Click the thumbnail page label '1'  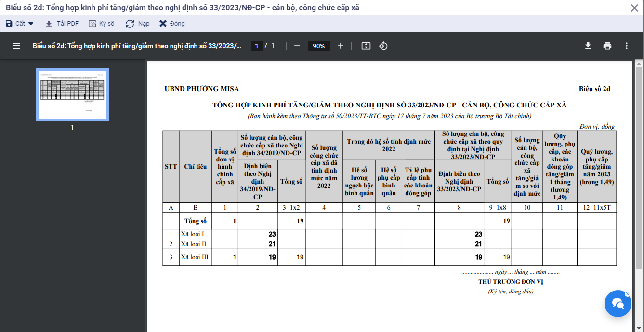72,128
